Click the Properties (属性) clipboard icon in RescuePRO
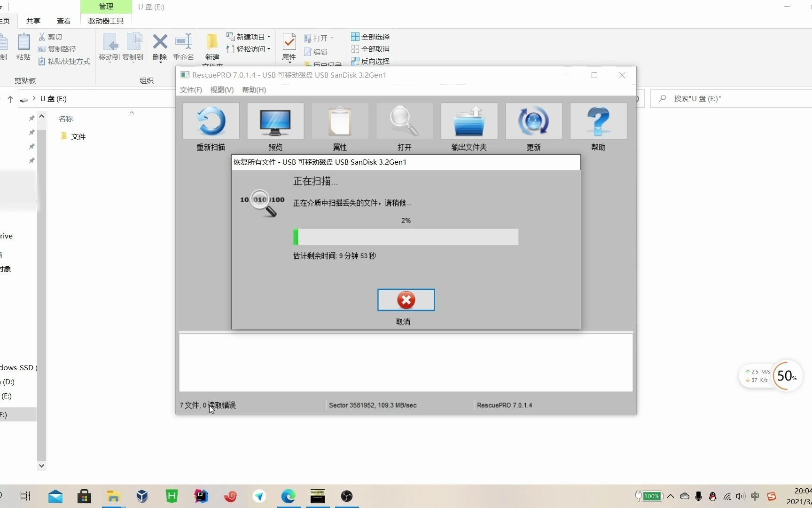The height and width of the screenshot is (508, 812). (340, 121)
